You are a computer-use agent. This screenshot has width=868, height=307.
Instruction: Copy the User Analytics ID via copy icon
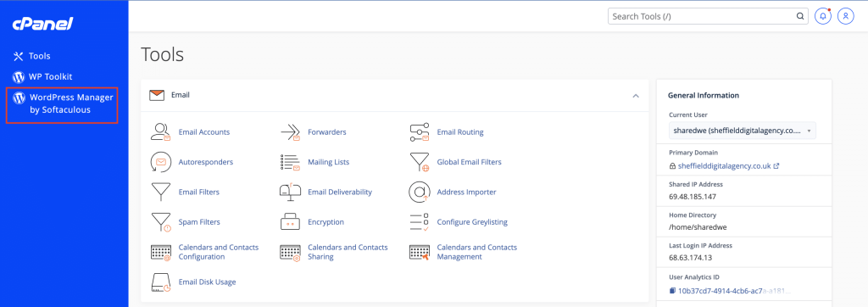[672, 290]
